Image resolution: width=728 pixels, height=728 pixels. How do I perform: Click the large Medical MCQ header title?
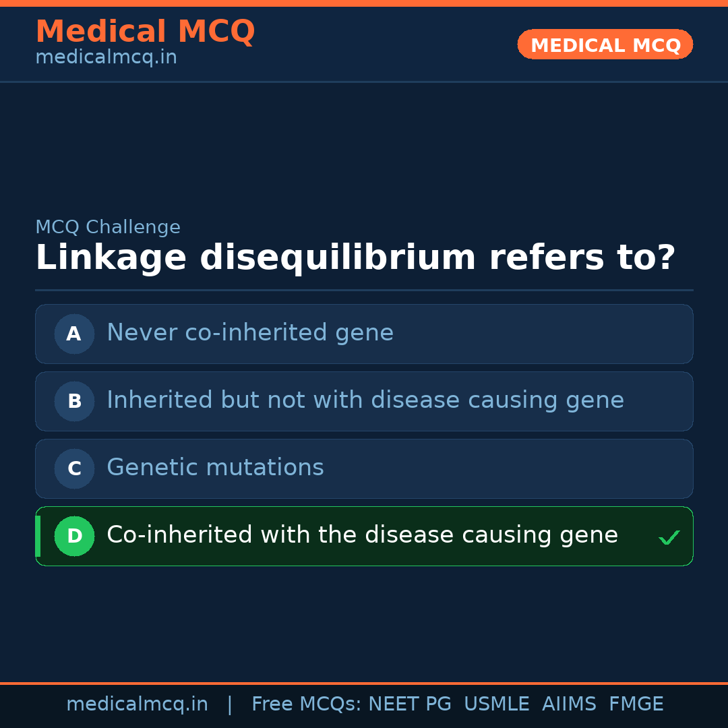(x=145, y=32)
